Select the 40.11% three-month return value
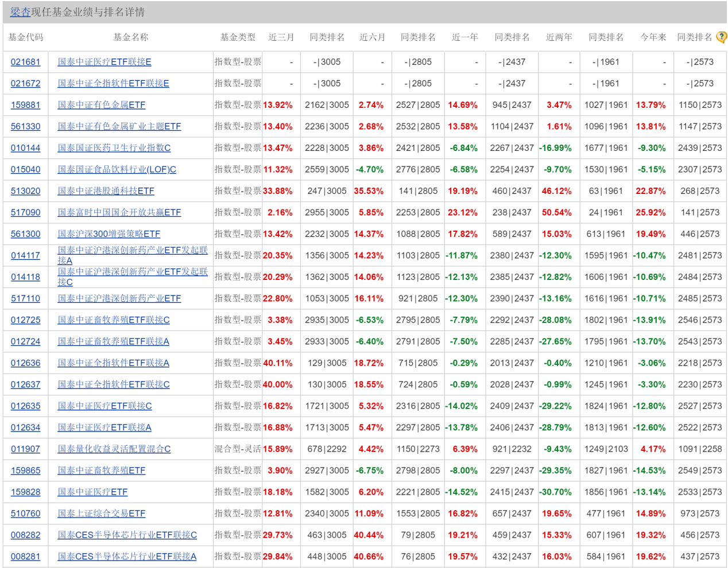This screenshot has width=728, height=568. coord(278,363)
